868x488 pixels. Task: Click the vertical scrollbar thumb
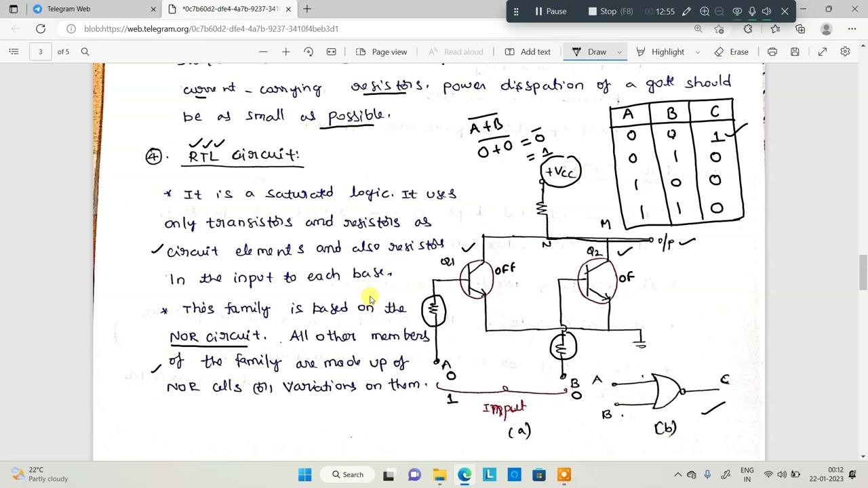[862, 271]
